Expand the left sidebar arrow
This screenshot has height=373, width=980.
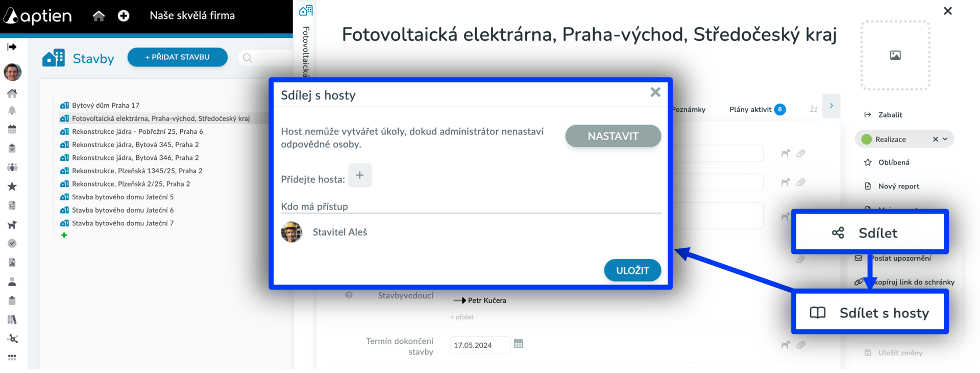click(12, 47)
